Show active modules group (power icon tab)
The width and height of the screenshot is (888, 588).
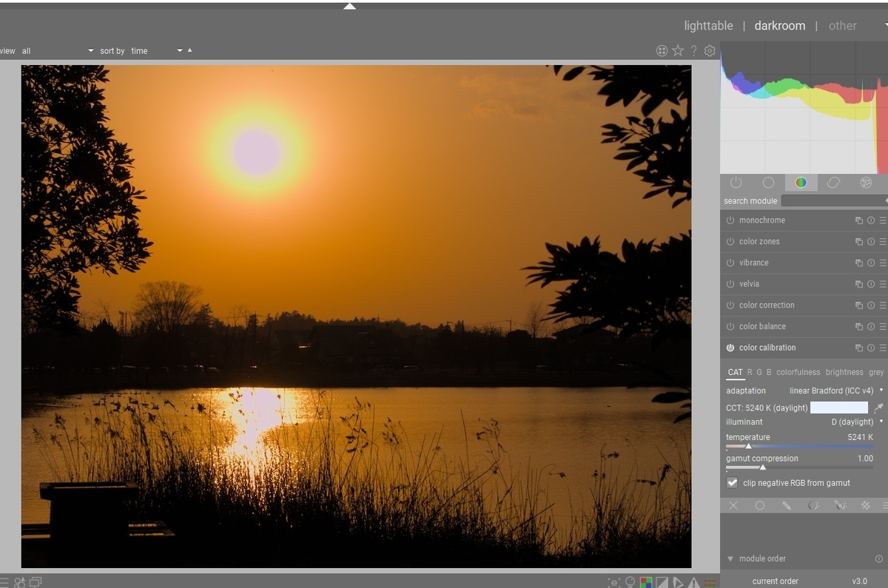pos(736,183)
